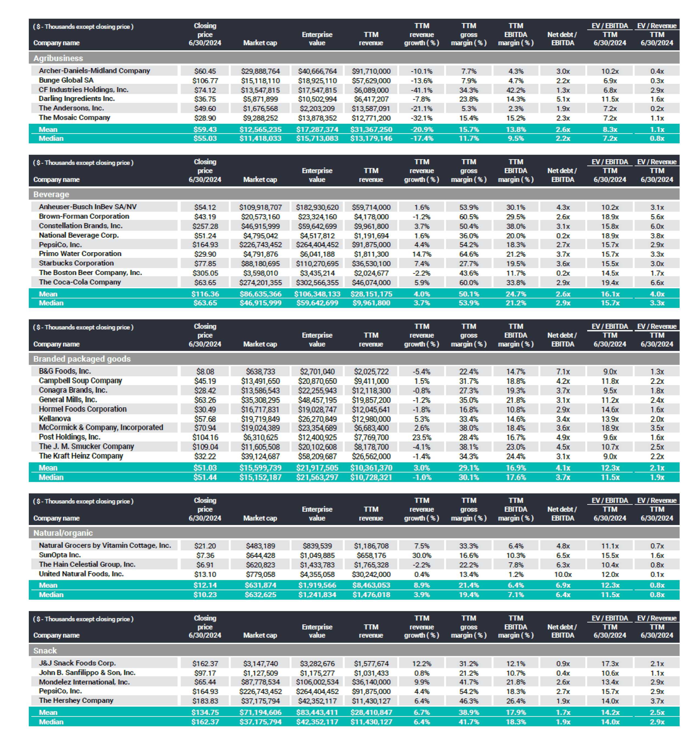Select Natural/organic mean enterprise value $1,919,566
700x741 pixels.
[x=317, y=585]
